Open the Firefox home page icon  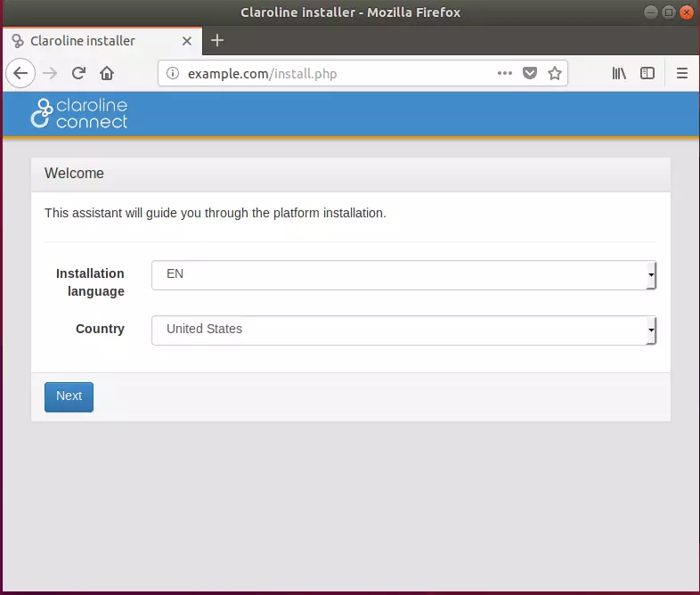pyautogui.click(x=107, y=73)
